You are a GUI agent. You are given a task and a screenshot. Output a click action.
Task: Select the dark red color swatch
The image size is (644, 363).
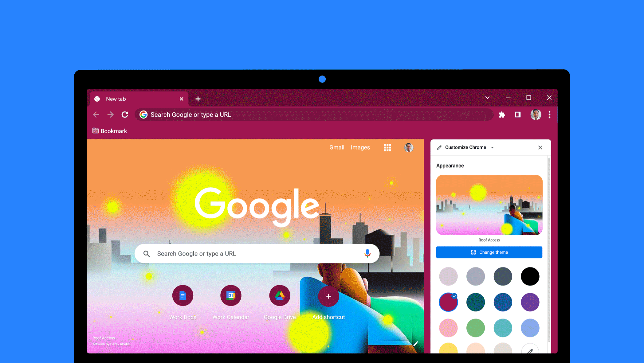(448, 302)
